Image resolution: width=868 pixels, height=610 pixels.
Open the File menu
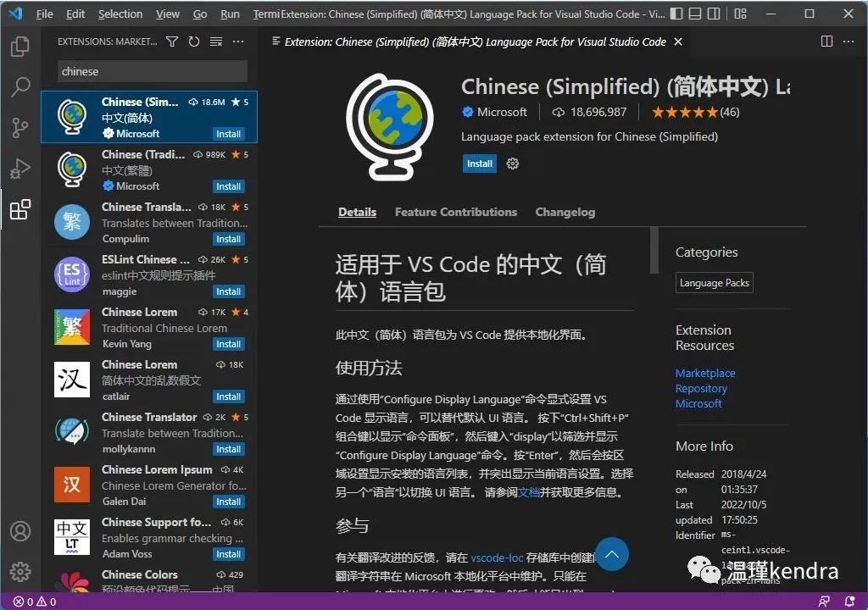coord(44,14)
